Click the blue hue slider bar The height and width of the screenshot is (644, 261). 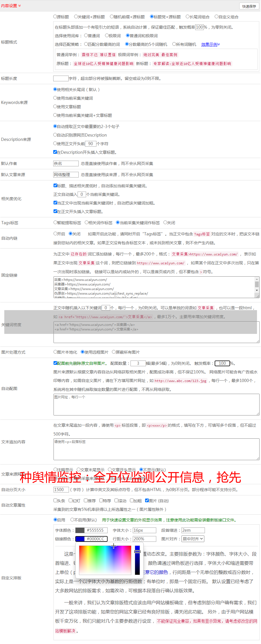(137, 560)
